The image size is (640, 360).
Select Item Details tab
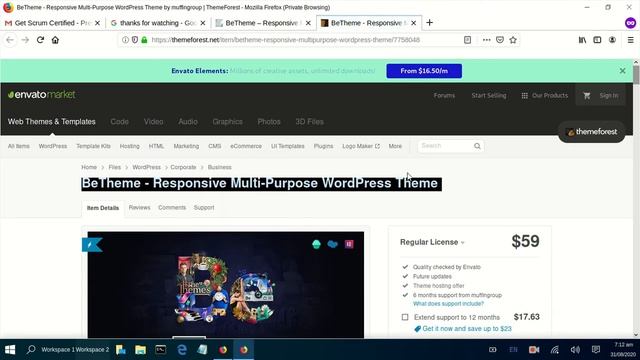[x=103, y=208]
